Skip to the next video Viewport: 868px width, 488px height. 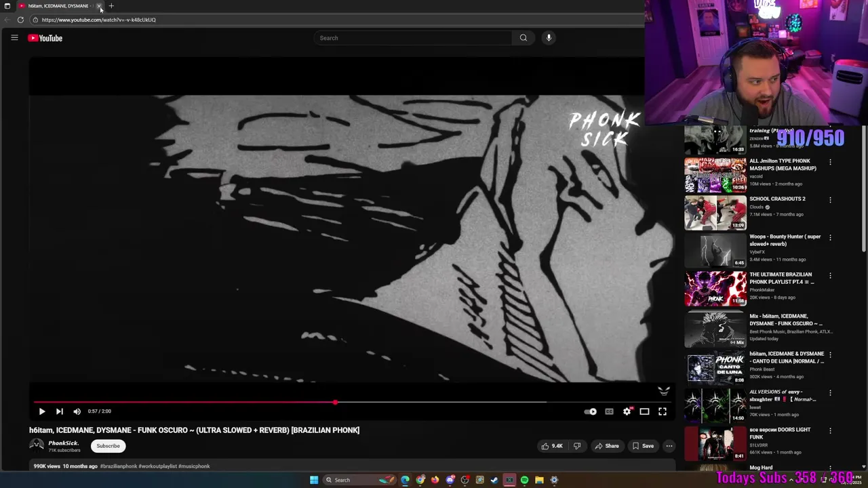pyautogui.click(x=59, y=411)
